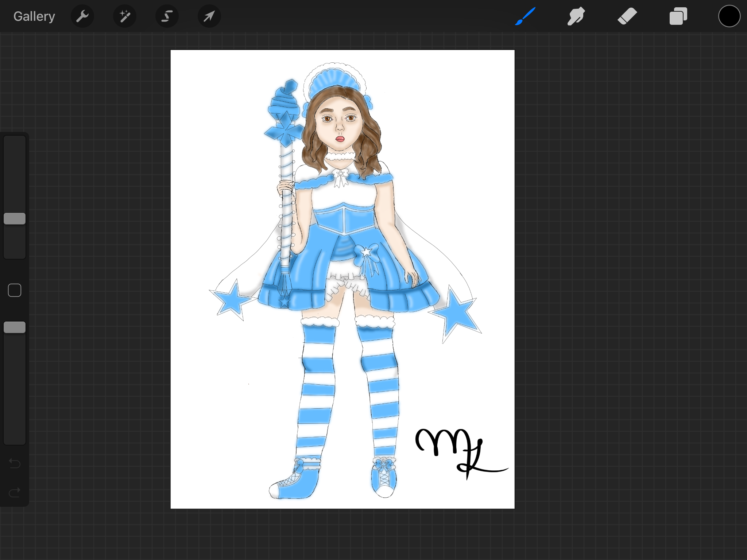Activate the Selection tool
Viewport: 747px width, 560px height.
coord(167,16)
